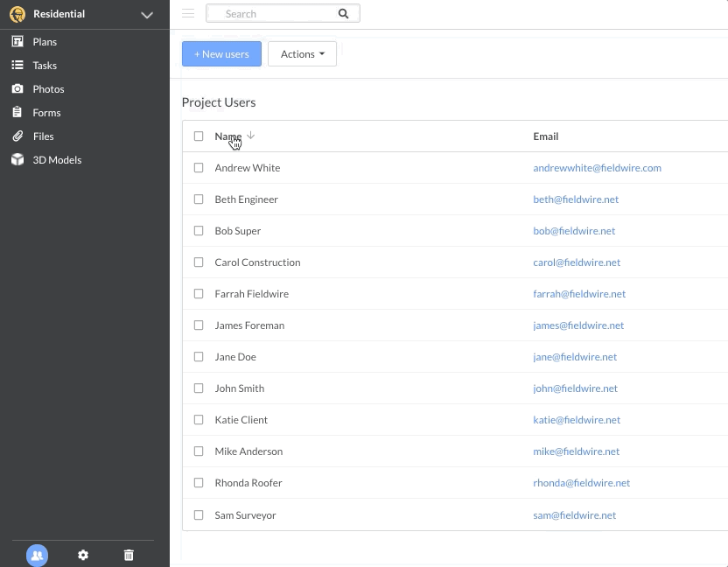Open the Photos camera icon
Viewport: 728px width, 567px height.
[x=17, y=89]
